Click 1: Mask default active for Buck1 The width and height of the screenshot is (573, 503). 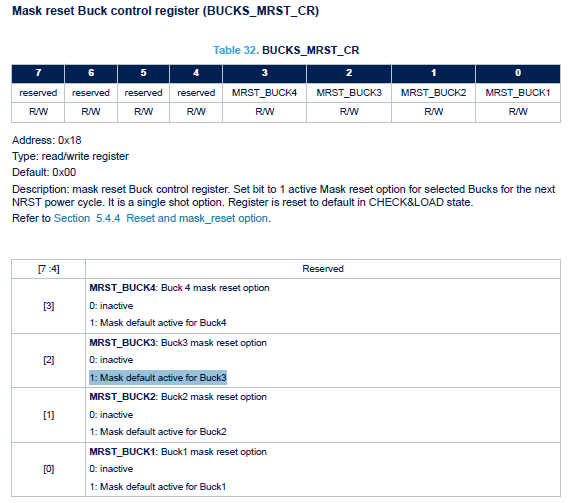point(158,487)
